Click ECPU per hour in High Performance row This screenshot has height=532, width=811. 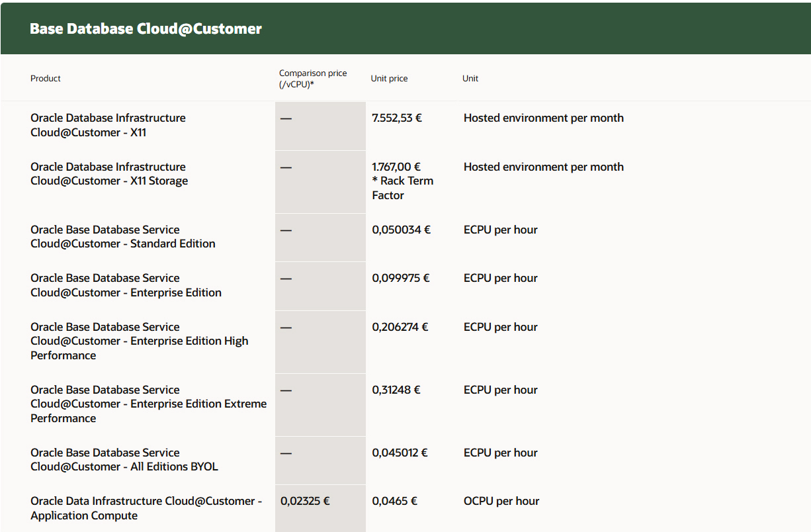501,327
